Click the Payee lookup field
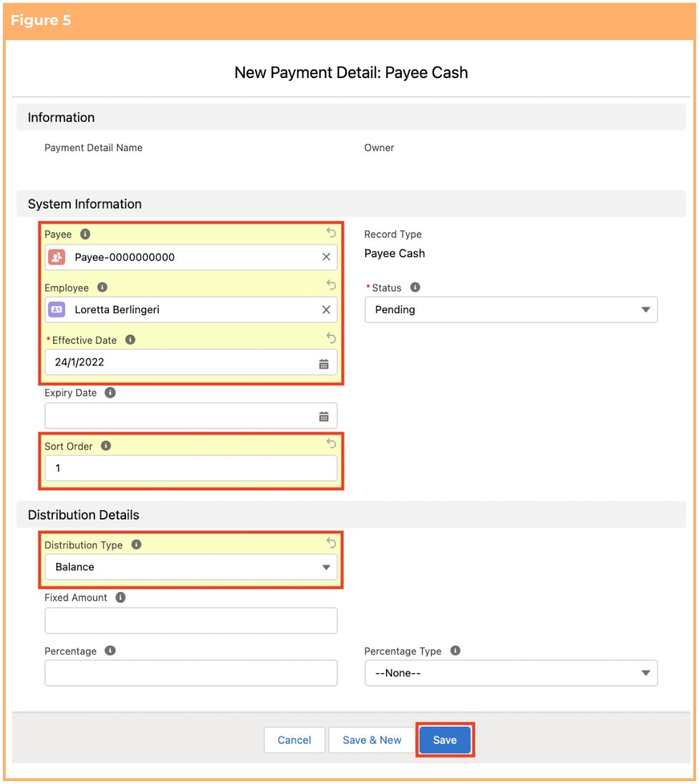 191,257
